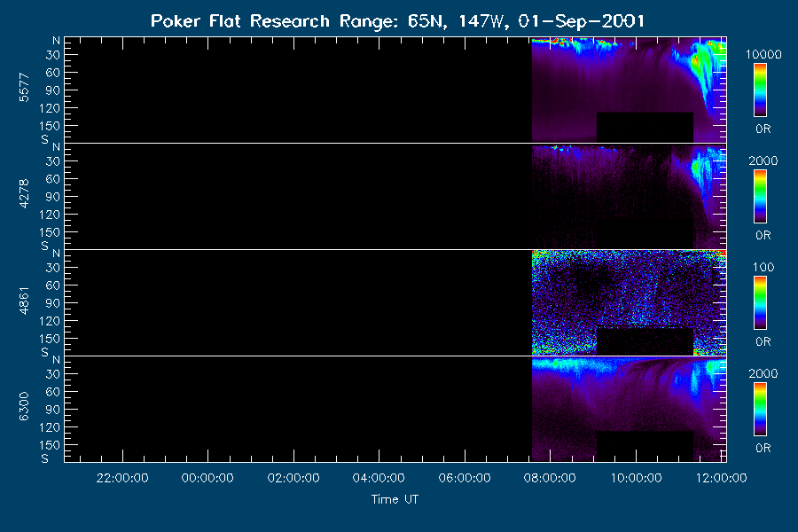798x532 pixels.
Task: Select the 4861 panel axis label
Action: coord(24,301)
